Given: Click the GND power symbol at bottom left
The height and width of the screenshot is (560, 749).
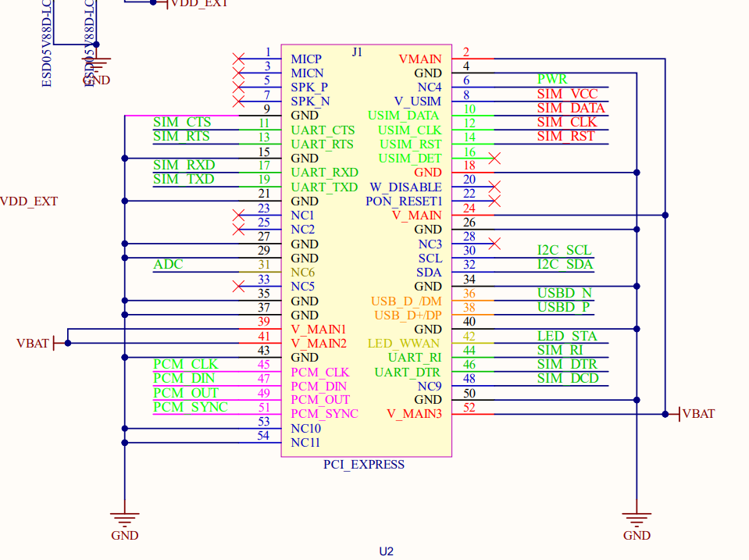Looking at the screenshot, I should click(x=124, y=519).
